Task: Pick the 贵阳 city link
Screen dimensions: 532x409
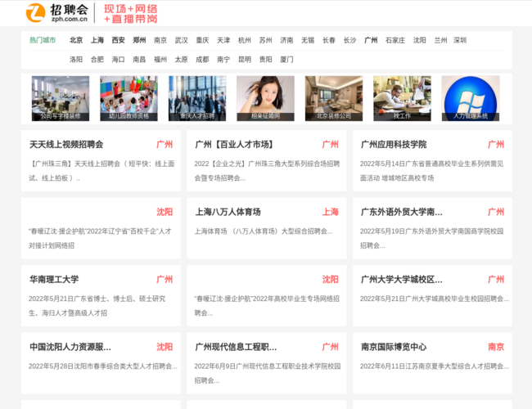Action: coord(265,60)
